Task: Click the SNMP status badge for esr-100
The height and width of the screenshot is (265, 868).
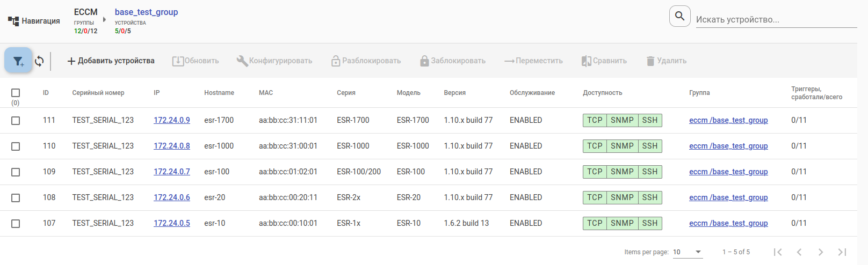Action: [622, 172]
